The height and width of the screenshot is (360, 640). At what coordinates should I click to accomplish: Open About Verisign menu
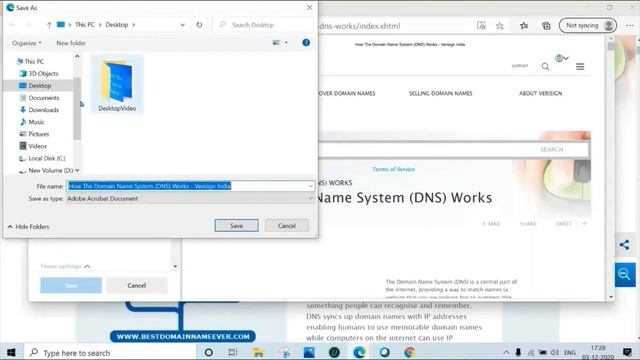pyautogui.click(x=540, y=93)
